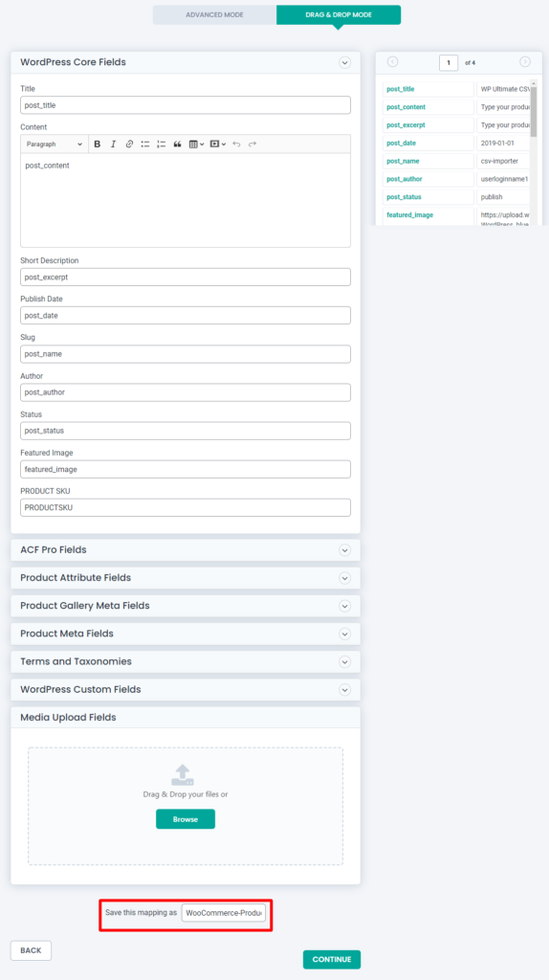Image resolution: width=549 pixels, height=980 pixels.
Task: Insert a link in editor
Action: 129,144
